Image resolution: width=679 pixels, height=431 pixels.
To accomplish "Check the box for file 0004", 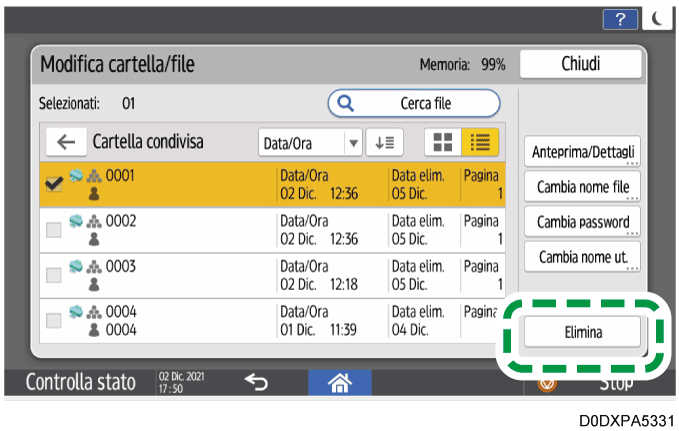I will 53,320.
